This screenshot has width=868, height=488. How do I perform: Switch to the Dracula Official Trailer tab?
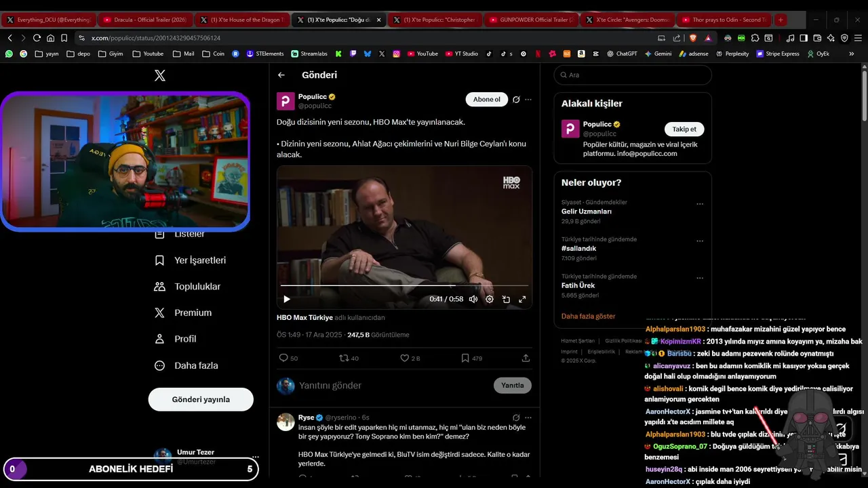[145, 20]
